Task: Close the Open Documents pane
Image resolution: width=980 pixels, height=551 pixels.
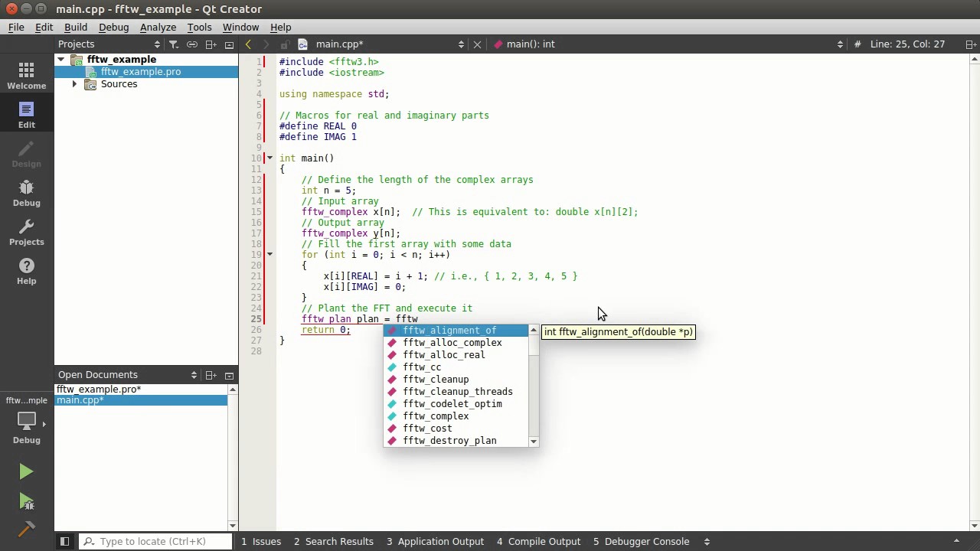Action: [229, 375]
